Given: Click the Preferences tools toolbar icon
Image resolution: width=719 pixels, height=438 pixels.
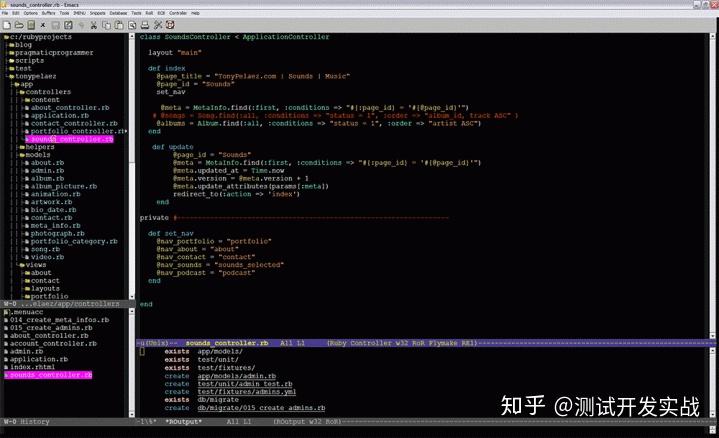Looking at the screenshot, I should (158, 25).
